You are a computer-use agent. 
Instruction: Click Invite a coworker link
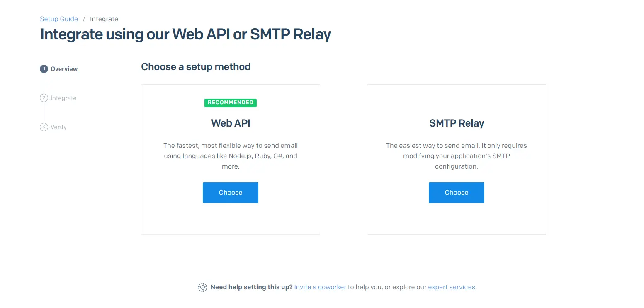320,287
